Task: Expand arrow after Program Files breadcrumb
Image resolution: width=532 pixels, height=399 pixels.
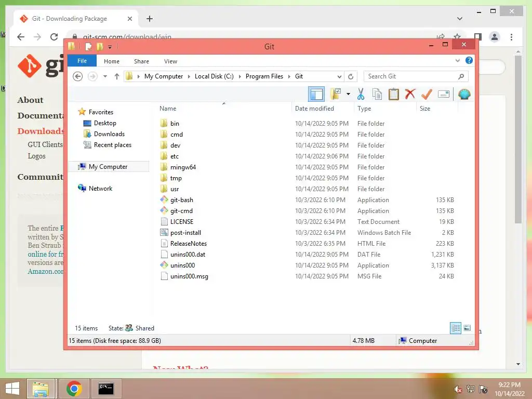Action: point(289,76)
